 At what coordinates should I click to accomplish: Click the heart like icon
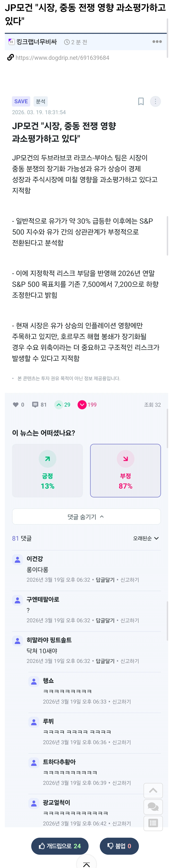(16, 405)
